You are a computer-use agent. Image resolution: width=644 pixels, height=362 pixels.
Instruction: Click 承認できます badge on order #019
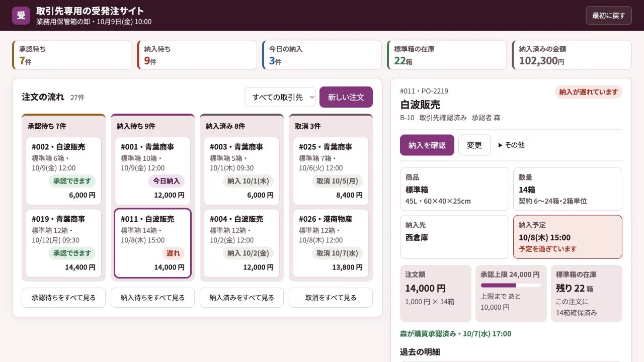pos(72,253)
